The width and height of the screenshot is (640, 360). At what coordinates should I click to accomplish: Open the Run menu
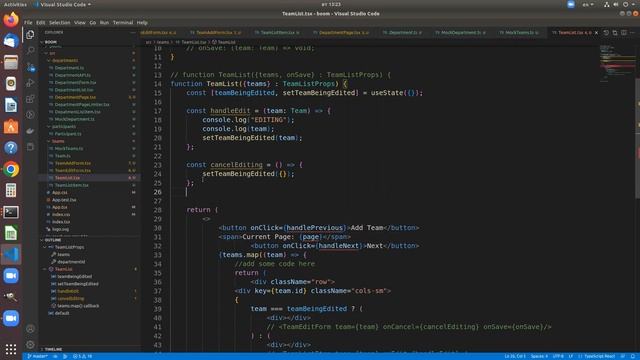pyautogui.click(x=104, y=22)
